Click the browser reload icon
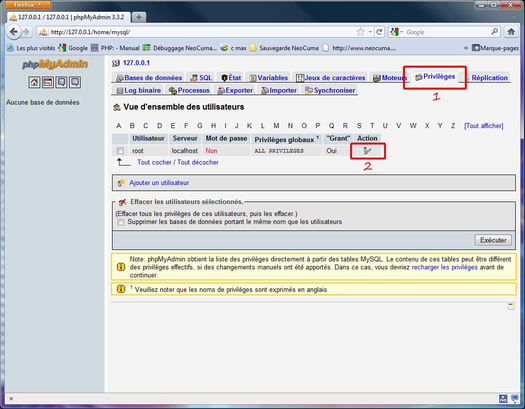Screen dimensions: 525x409 [379, 32]
